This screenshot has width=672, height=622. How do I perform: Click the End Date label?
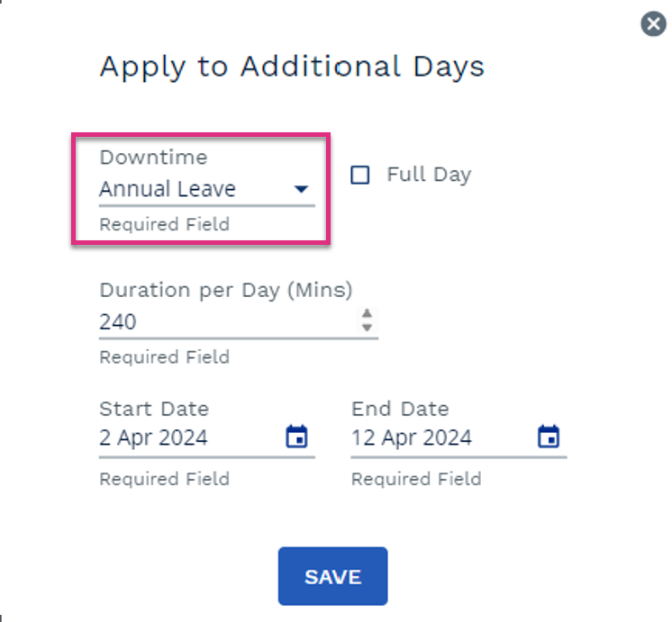400,409
